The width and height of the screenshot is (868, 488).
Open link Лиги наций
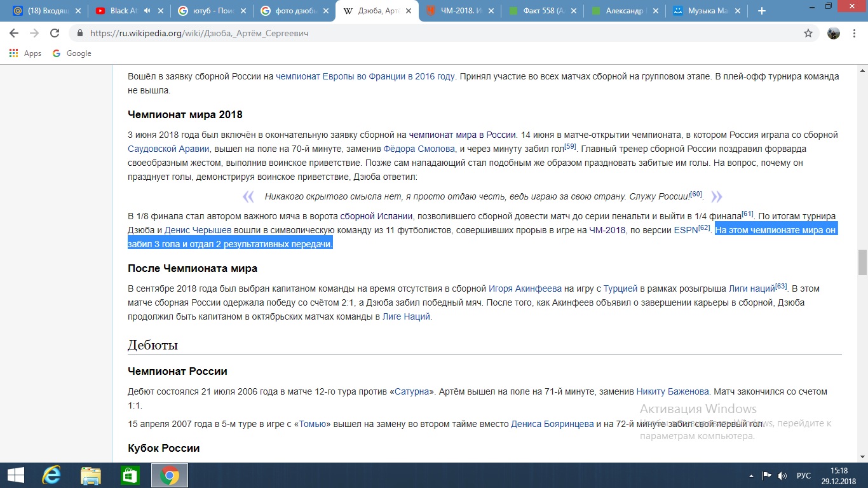752,288
